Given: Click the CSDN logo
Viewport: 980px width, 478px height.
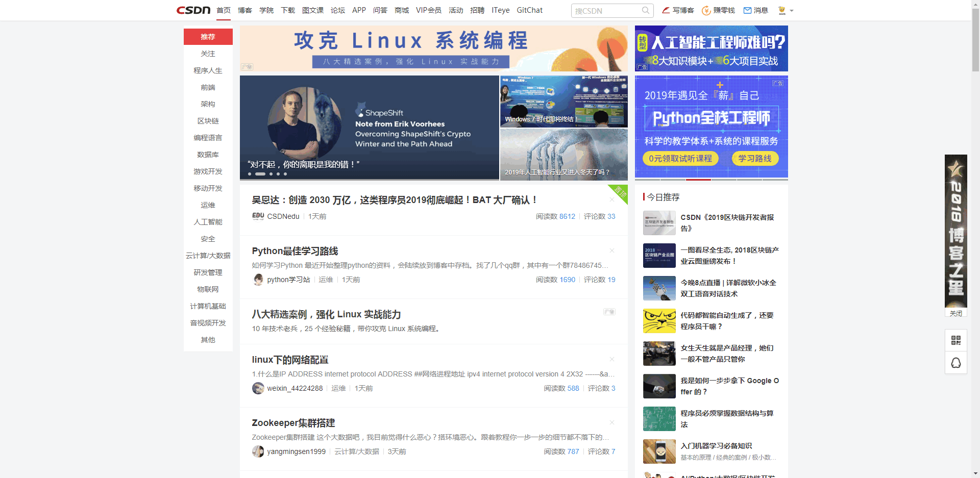Looking at the screenshot, I should click(x=193, y=10).
